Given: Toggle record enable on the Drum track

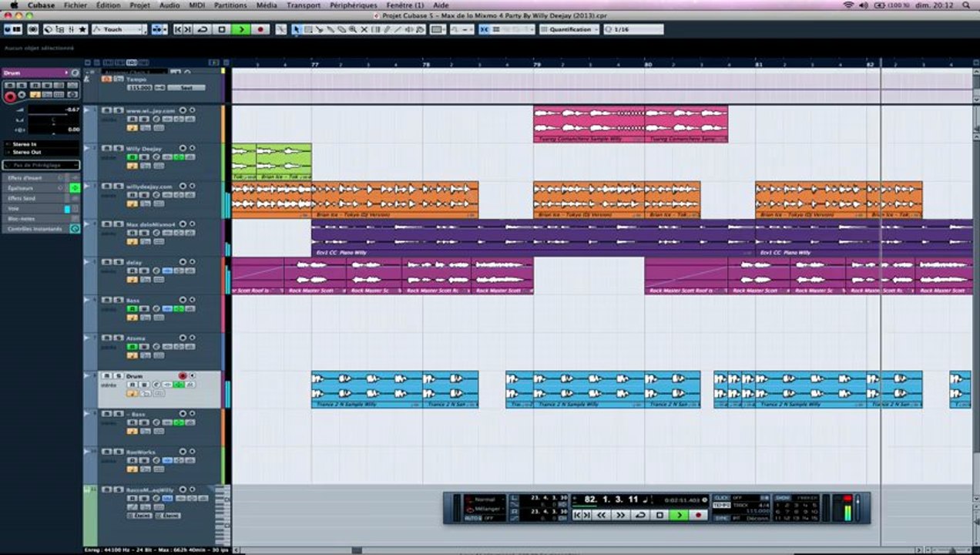Looking at the screenshot, I should pos(183,375).
